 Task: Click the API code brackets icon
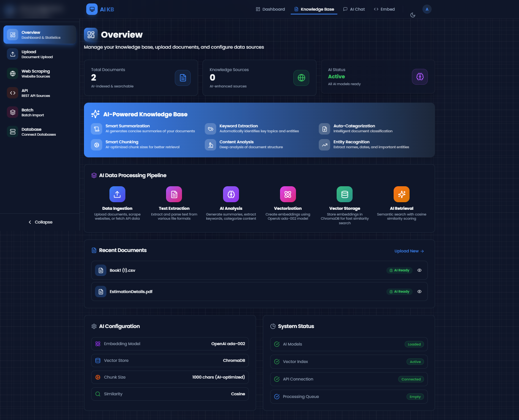13,93
